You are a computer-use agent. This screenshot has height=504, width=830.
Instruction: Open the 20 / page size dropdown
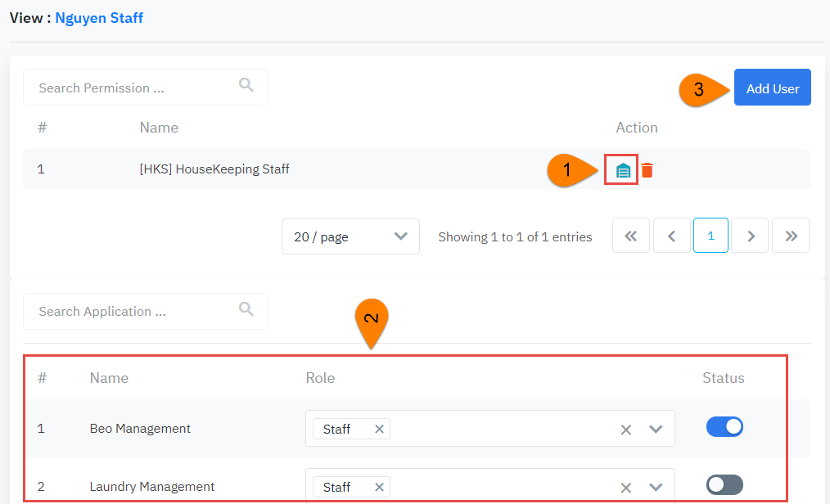(350, 236)
